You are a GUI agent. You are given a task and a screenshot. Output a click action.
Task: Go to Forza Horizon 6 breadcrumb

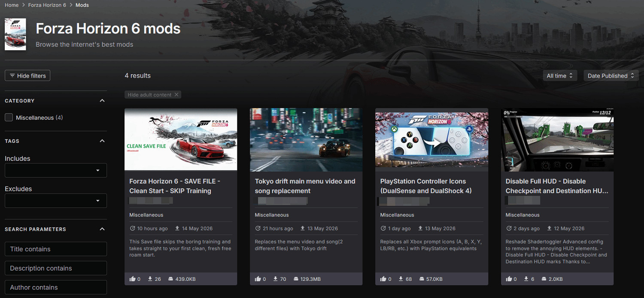(47, 5)
